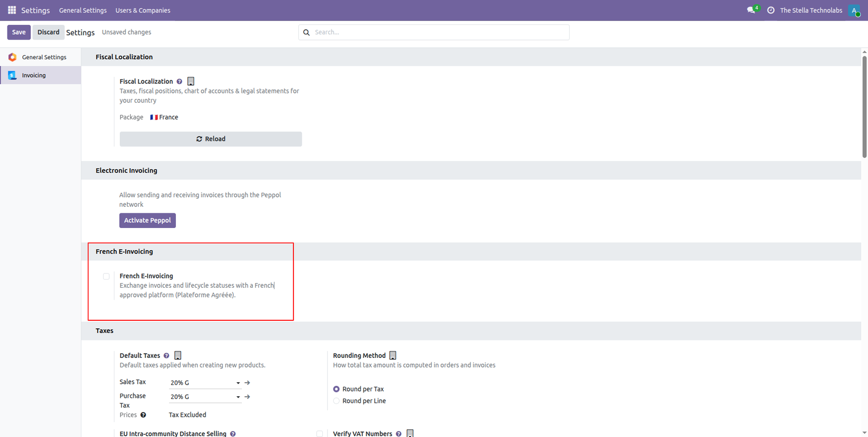868x437 pixels.
Task: Click the search magnifier icon
Action: pyautogui.click(x=307, y=33)
